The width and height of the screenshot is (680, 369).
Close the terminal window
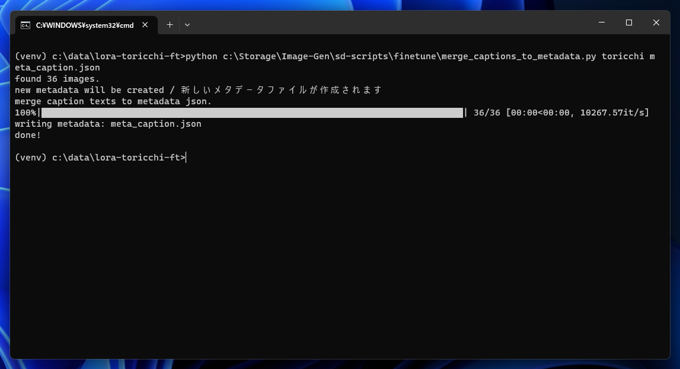(656, 23)
